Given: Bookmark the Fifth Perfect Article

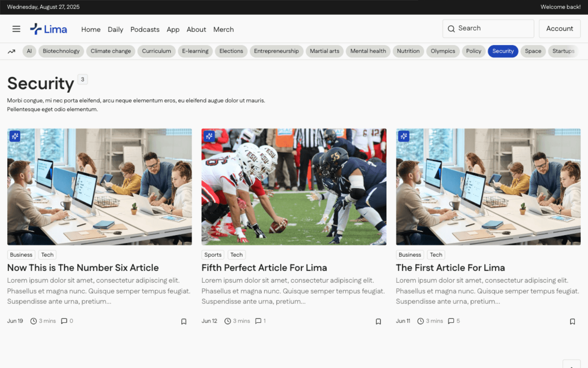Looking at the screenshot, I should click(378, 321).
